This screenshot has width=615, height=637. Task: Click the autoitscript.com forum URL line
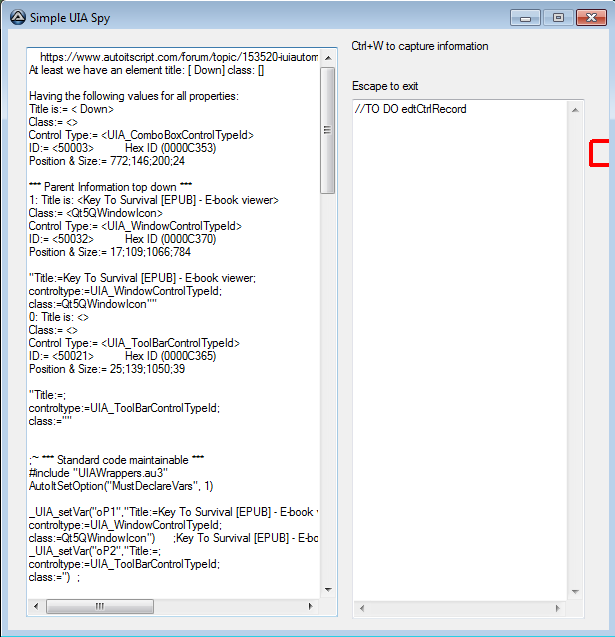coord(179,57)
